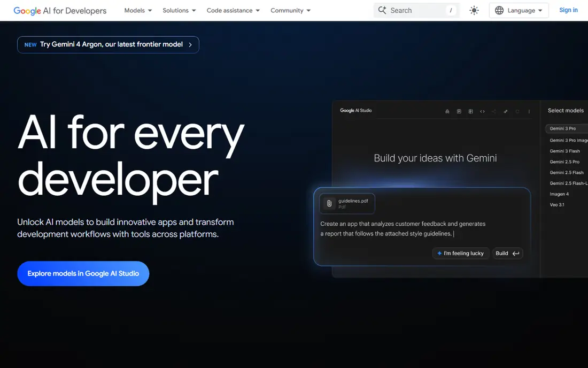Click the Select models heading

click(566, 111)
